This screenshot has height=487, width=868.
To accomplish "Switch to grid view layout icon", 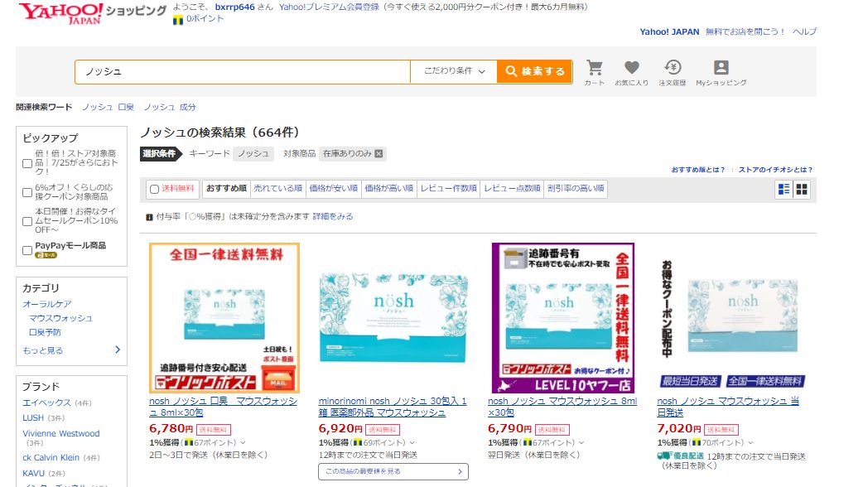I will click(802, 190).
